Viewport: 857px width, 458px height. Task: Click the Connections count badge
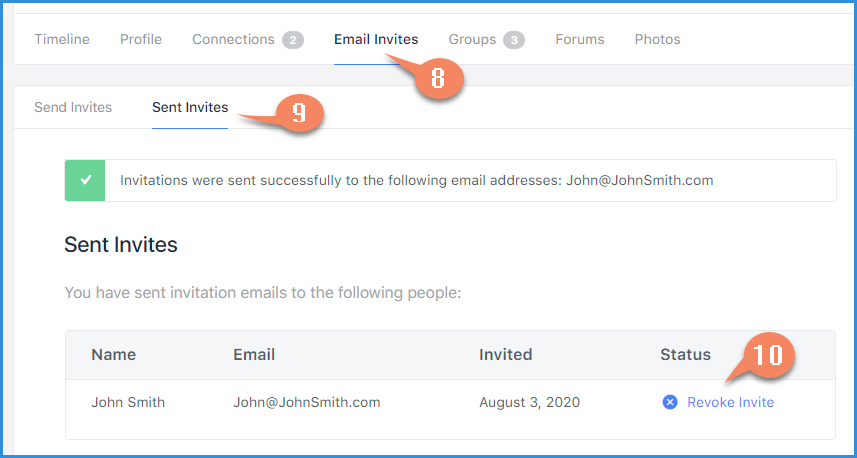point(293,40)
